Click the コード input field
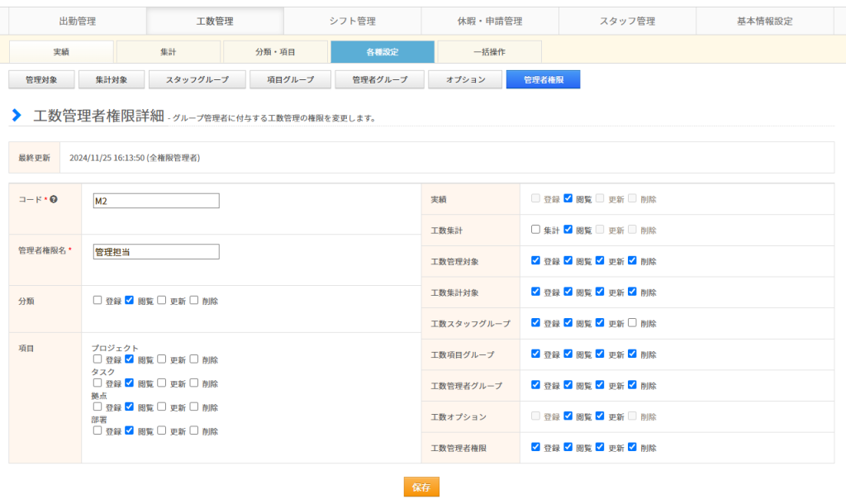The width and height of the screenshot is (846, 504). [156, 201]
